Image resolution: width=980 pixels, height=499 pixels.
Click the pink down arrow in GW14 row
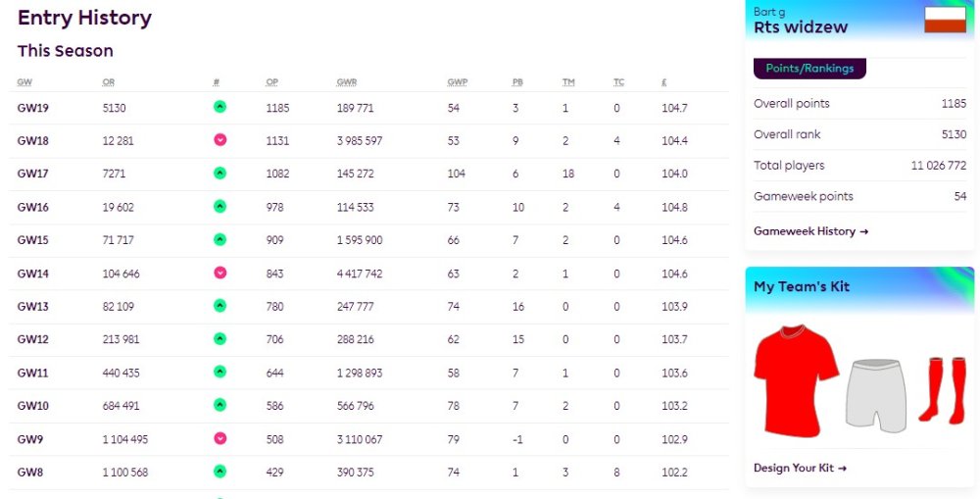click(220, 273)
